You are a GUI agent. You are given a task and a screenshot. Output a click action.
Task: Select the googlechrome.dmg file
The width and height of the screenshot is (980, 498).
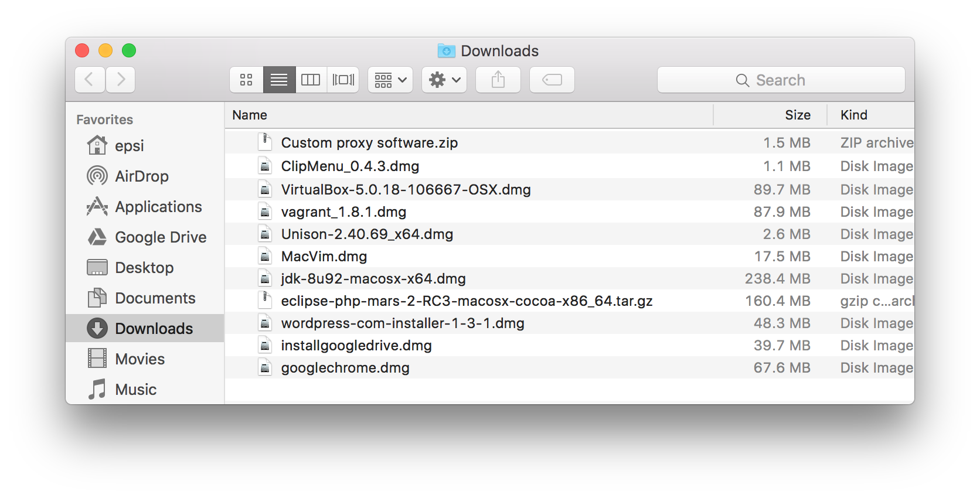click(x=345, y=368)
